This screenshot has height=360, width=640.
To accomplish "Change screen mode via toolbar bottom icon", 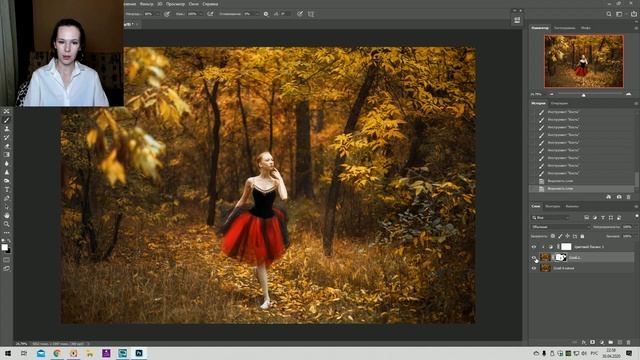I will point(7,269).
